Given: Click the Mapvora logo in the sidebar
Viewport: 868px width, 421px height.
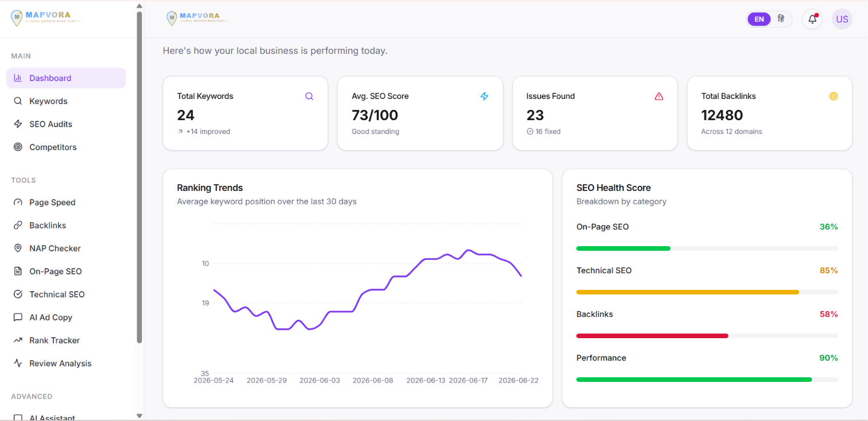Looking at the screenshot, I should click(x=45, y=18).
